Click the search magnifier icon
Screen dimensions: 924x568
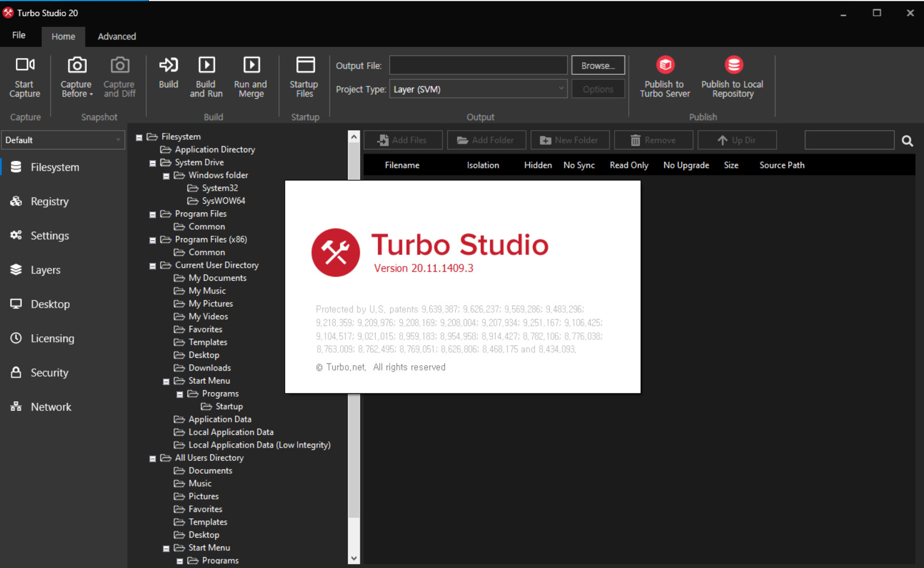(907, 140)
